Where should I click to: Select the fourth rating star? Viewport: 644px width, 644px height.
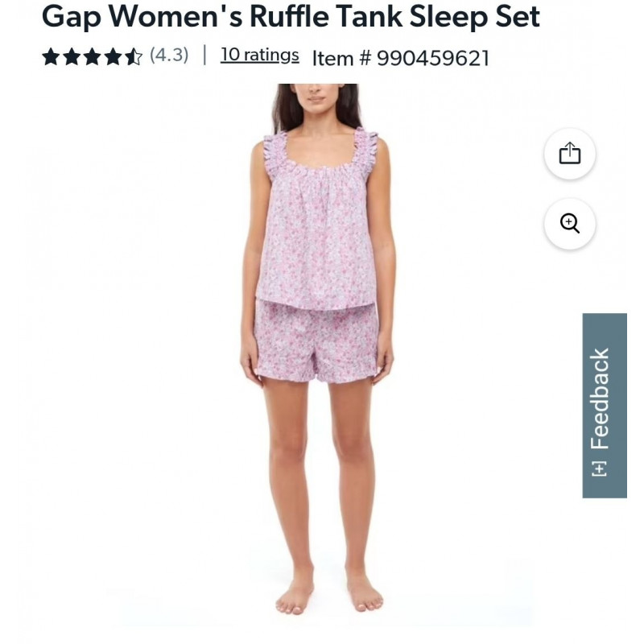tap(113, 56)
